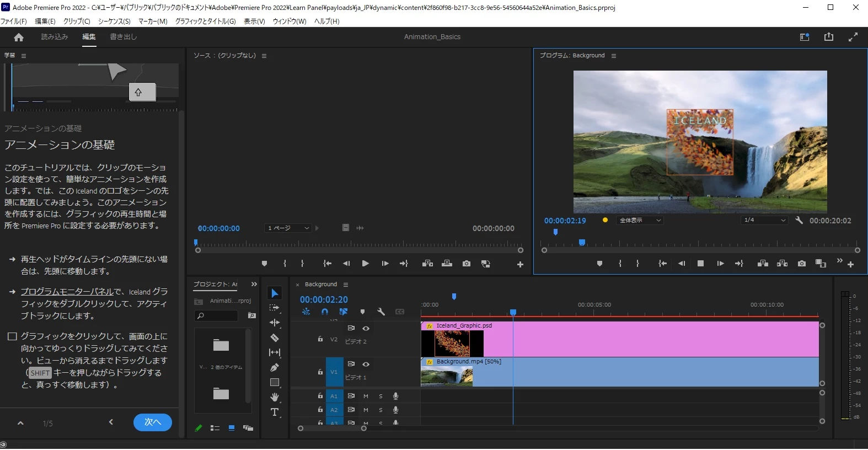Click Lift button in Program monitor
The width and height of the screenshot is (868, 450).
(763, 264)
